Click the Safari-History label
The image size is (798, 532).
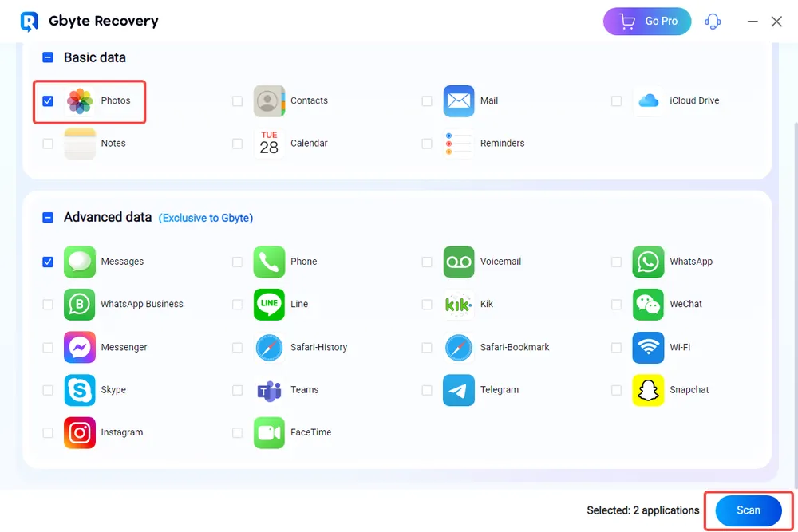point(318,348)
